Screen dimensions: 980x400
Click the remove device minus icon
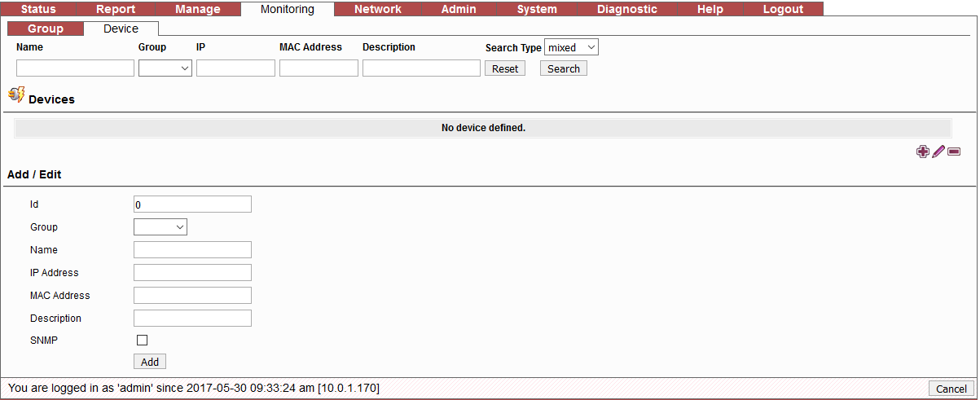(954, 152)
